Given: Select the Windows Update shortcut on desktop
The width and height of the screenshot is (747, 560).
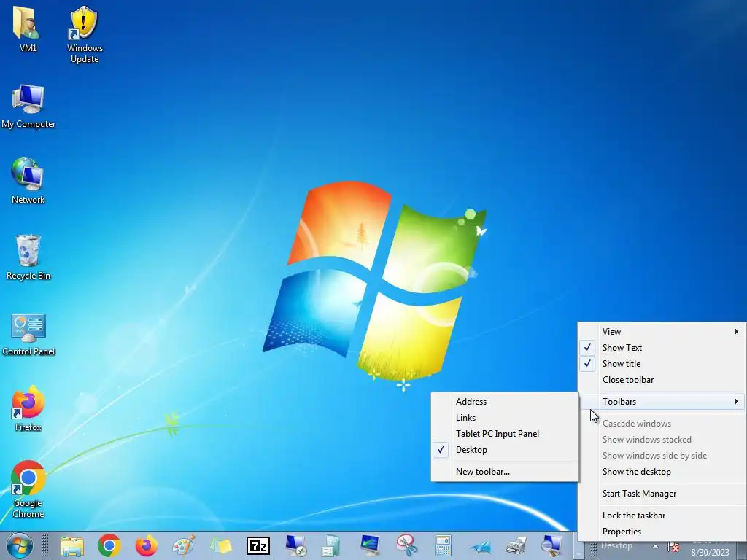Looking at the screenshot, I should [85, 34].
